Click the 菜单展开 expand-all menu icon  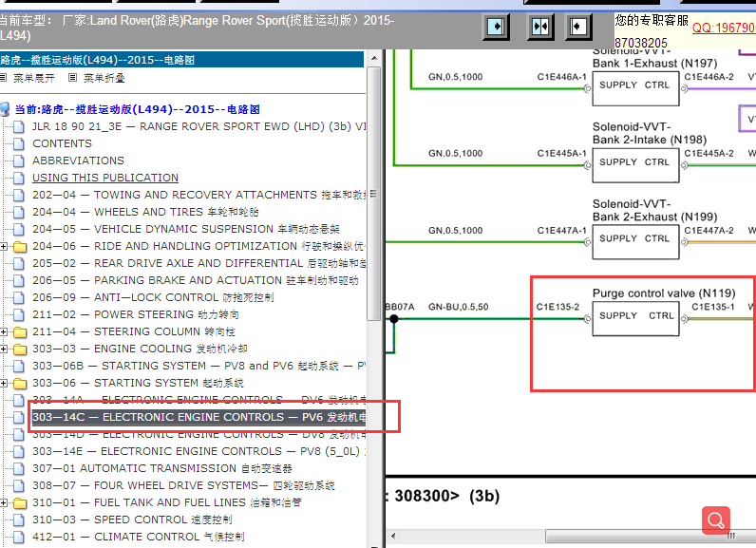point(4,78)
